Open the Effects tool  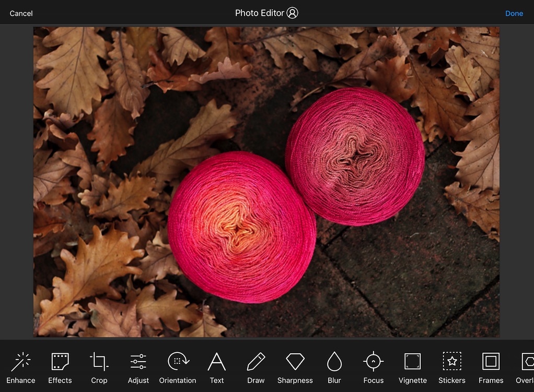pyautogui.click(x=60, y=367)
